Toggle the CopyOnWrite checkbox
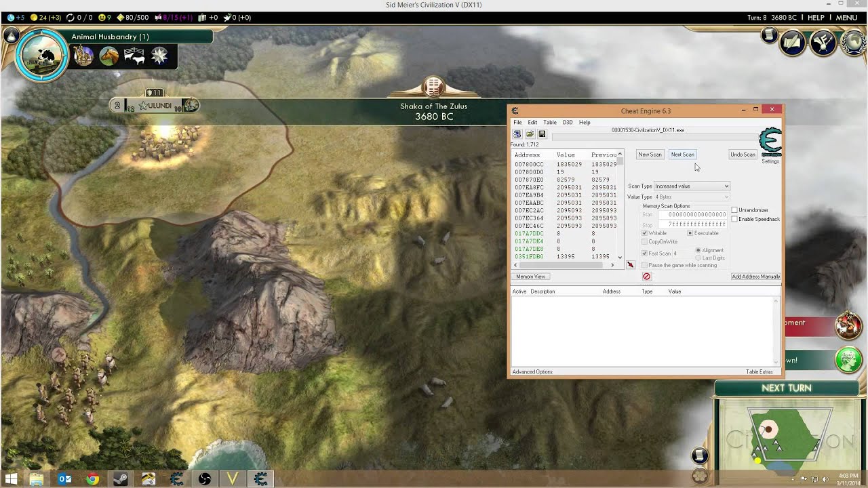 [645, 241]
